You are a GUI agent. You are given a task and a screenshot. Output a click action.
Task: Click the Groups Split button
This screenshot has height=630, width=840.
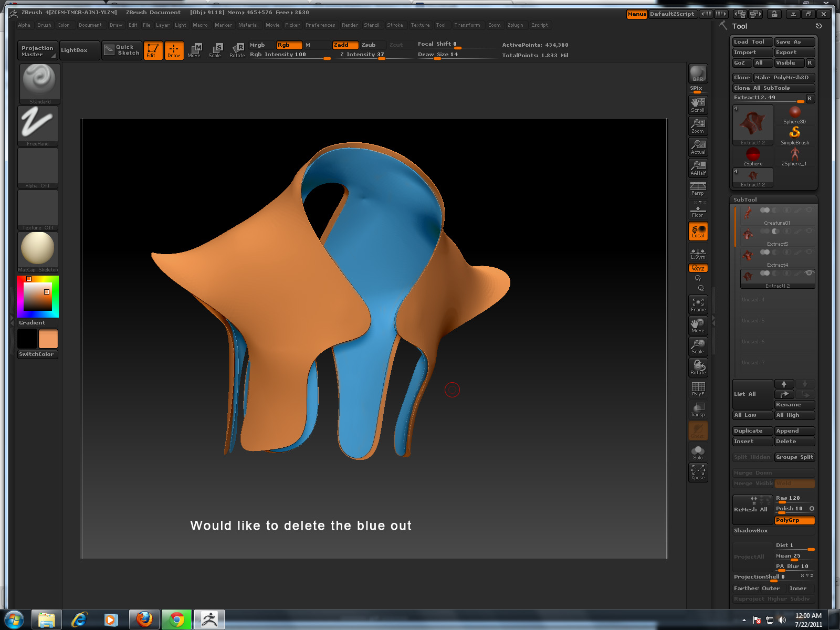[x=794, y=457]
